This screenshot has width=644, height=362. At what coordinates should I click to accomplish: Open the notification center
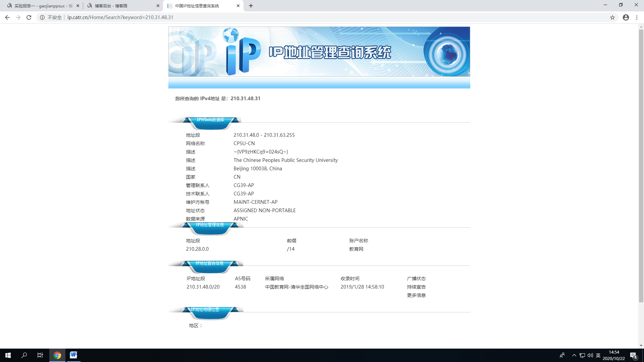pyautogui.click(x=633, y=355)
